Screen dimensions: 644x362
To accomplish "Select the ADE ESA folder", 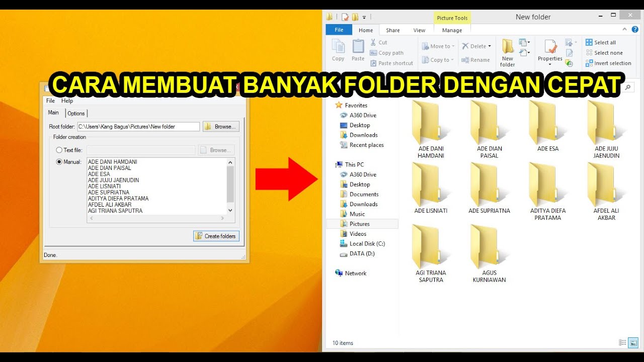I will (x=548, y=126).
